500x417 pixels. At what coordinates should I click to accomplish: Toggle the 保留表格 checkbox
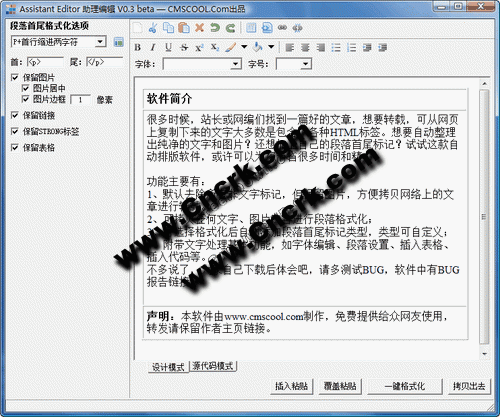click(15, 147)
